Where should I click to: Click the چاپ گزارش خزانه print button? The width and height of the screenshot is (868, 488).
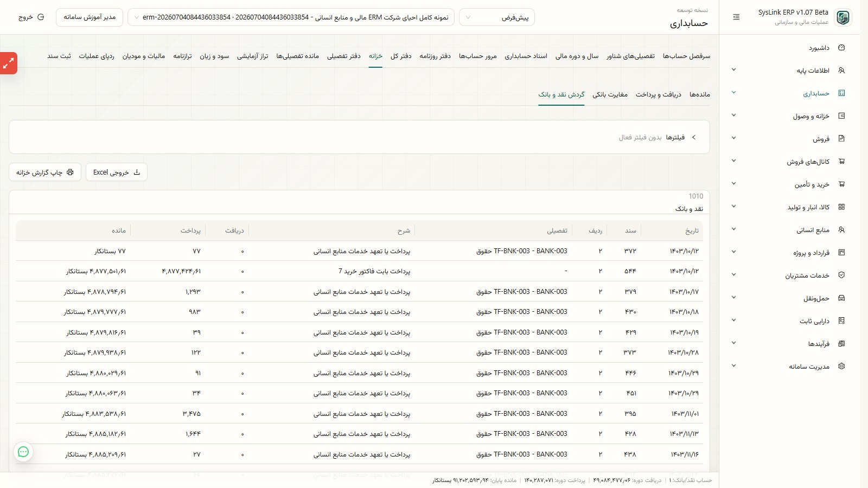tap(45, 172)
